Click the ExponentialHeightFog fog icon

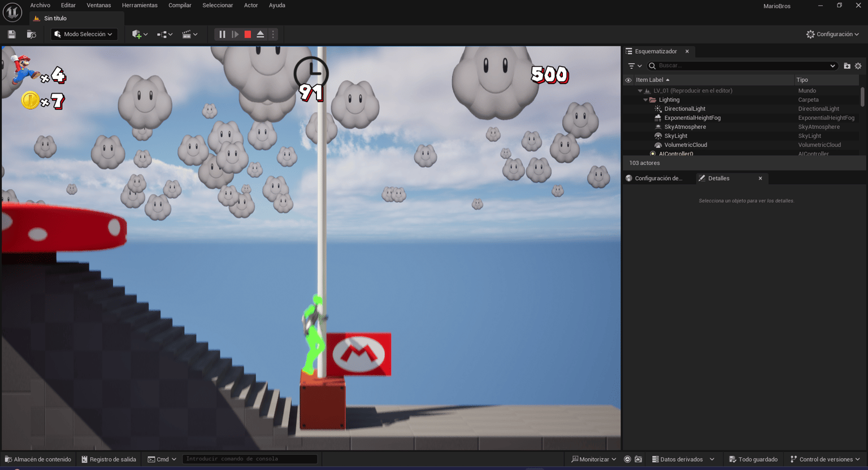658,118
